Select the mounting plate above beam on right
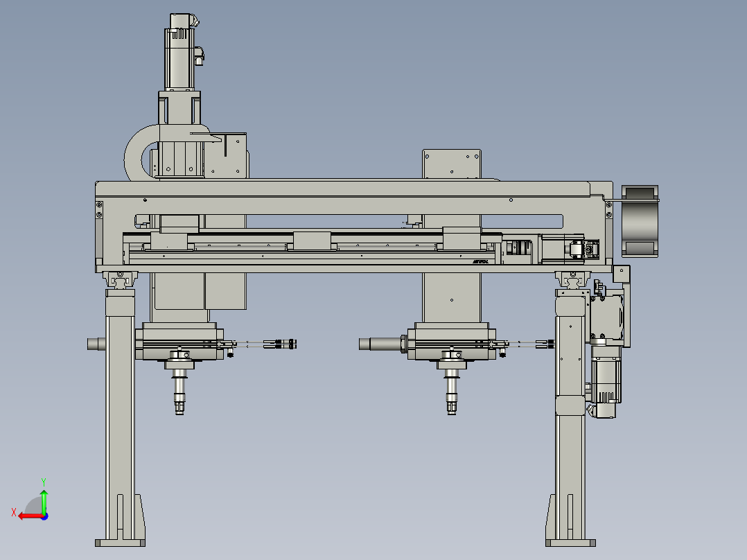This screenshot has width=747, height=560. click(x=452, y=164)
